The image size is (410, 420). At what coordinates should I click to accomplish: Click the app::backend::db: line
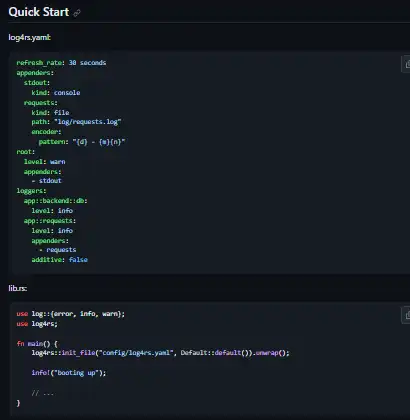56,201
